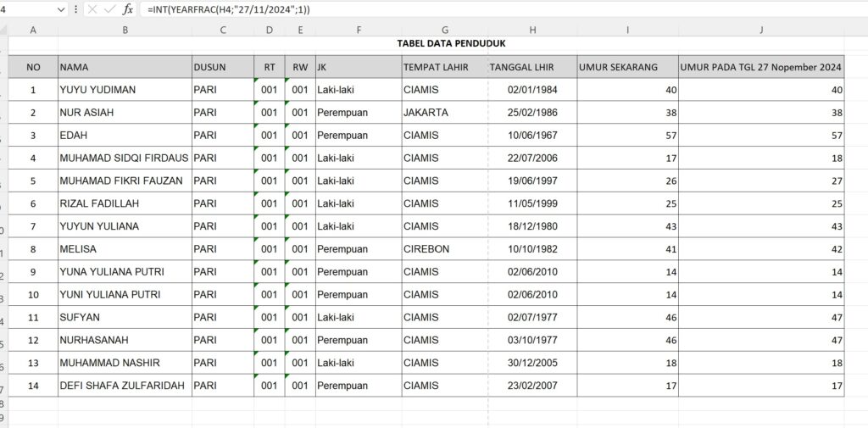Click the TANGGAL LHIR header cell
This screenshot has height=428, width=868.
click(x=532, y=67)
